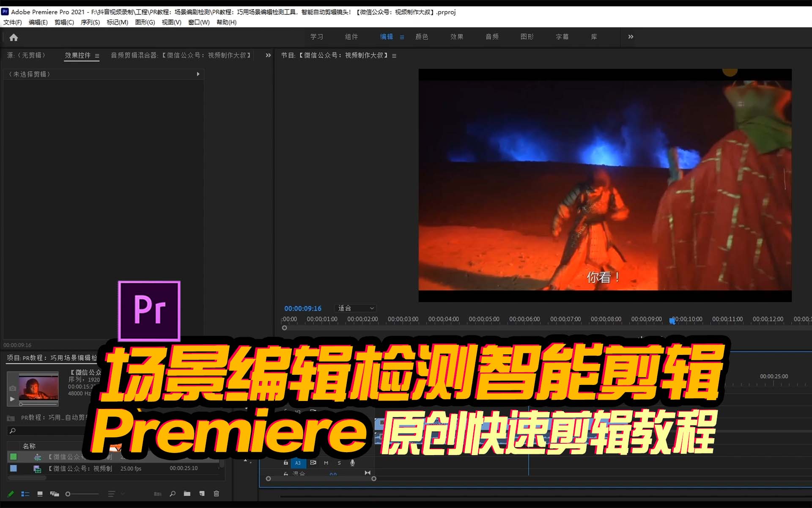Select the 00:00:25:10 duration cell
The height and width of the screenshot is (508, 812).
click(184, 468)
